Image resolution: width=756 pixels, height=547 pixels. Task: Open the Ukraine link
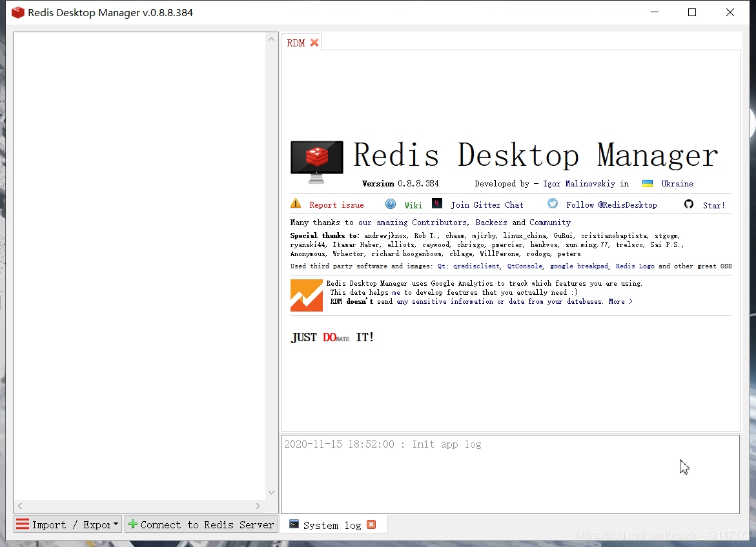tap(677, 184)
